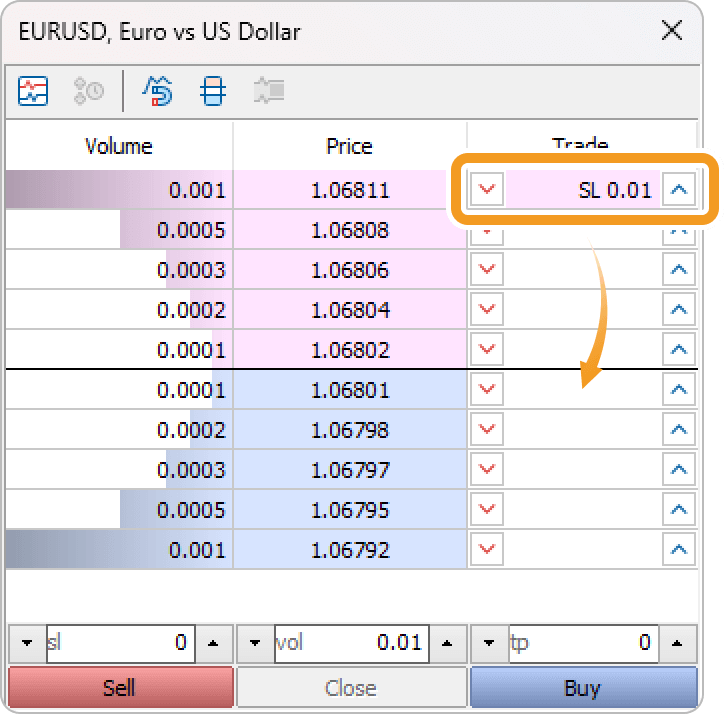Select the price cell 1.06795
The height and width of the screenshot is (714, 724).
click(x=350, y=509)
